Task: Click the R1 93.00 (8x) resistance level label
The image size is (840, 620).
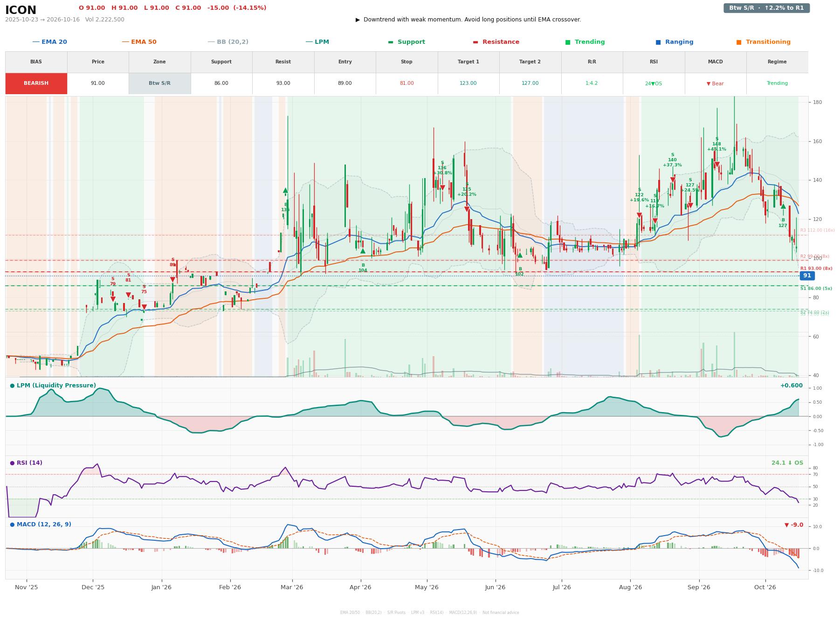Action: (816, 269)
